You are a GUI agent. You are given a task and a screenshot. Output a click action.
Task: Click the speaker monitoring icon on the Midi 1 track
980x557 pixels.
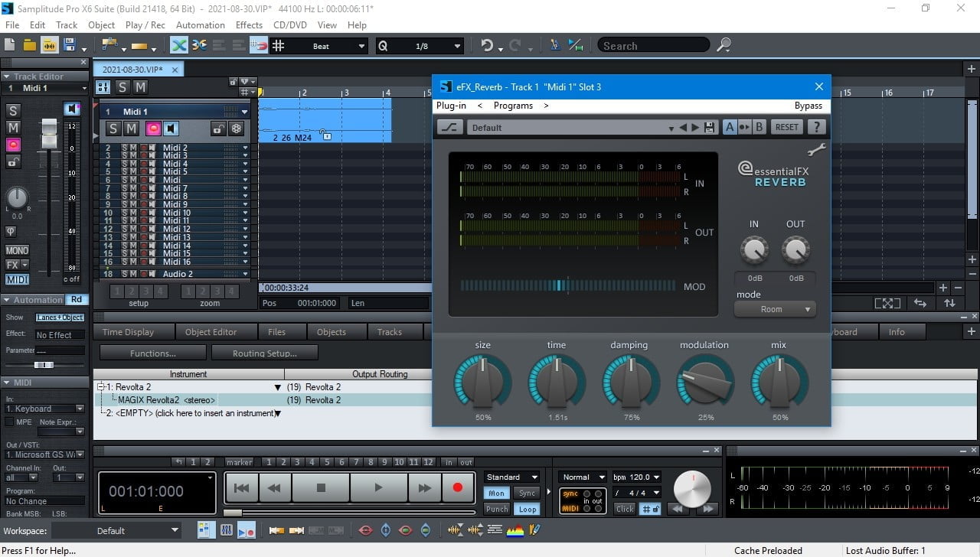(x=171, y=129)
